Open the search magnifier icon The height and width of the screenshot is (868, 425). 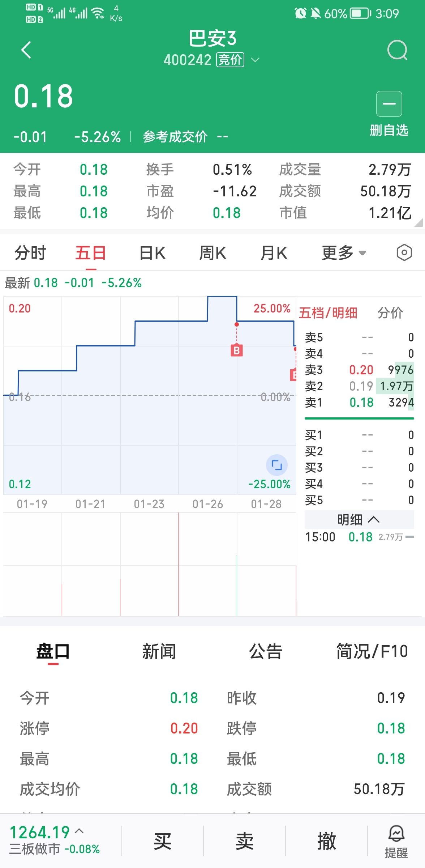[x=397, y=50]
